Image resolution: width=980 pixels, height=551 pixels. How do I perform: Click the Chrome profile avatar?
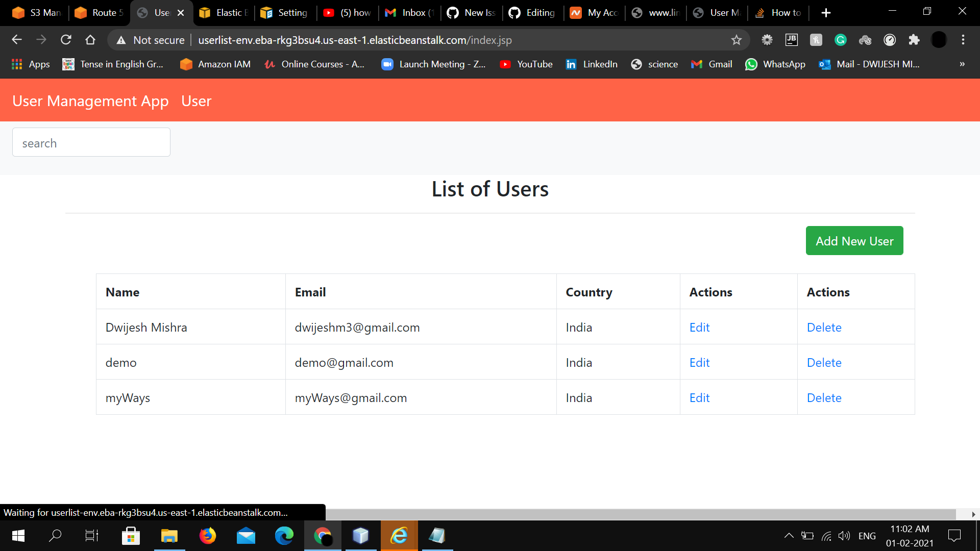pyautogui.click(x=939, y=40)
